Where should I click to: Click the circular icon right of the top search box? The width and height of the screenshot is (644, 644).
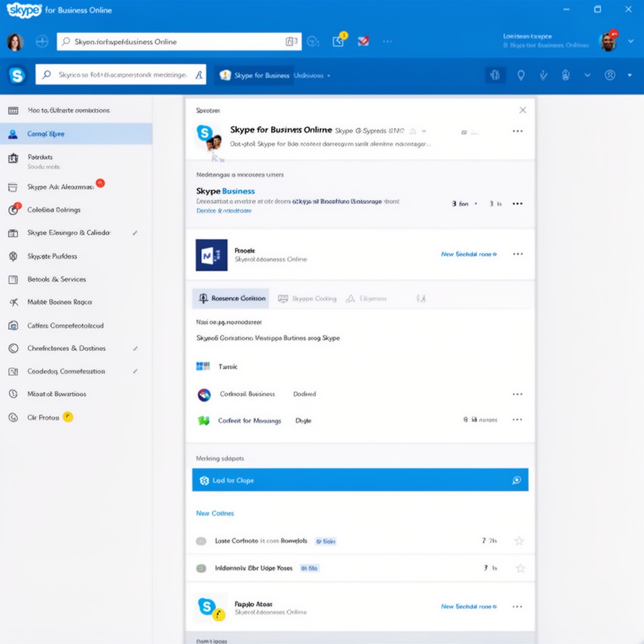313,42
